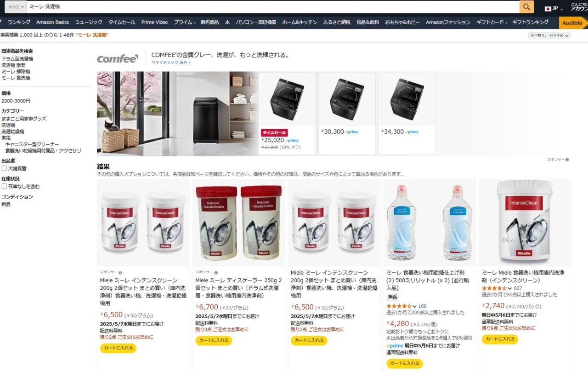Check the 犬雑貨屋 seller checkbox
Viewport: 588px width, 372px height.
tap(4, 168)
